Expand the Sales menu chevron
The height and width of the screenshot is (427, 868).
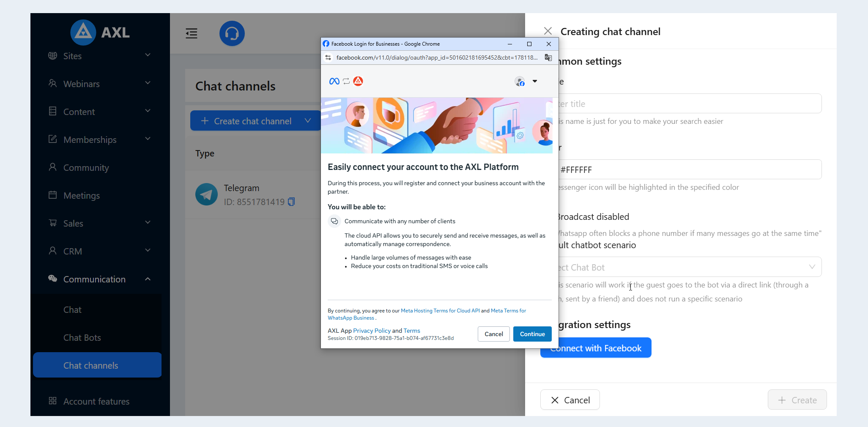tap(148, 223)
